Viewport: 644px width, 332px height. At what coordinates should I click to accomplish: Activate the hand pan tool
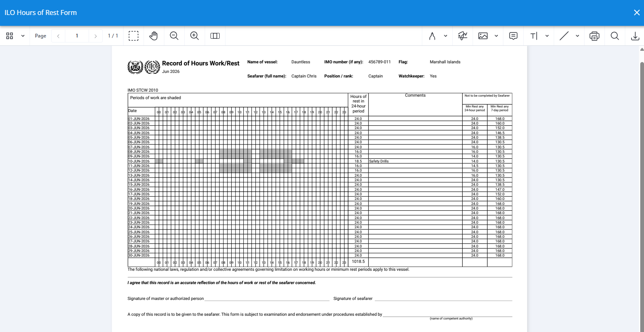point(154,36)
